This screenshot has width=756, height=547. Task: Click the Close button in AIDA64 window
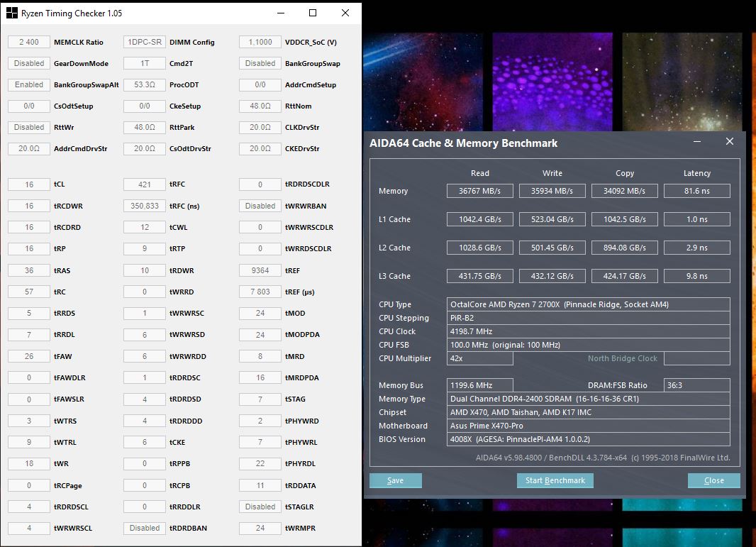click(713, 480)
